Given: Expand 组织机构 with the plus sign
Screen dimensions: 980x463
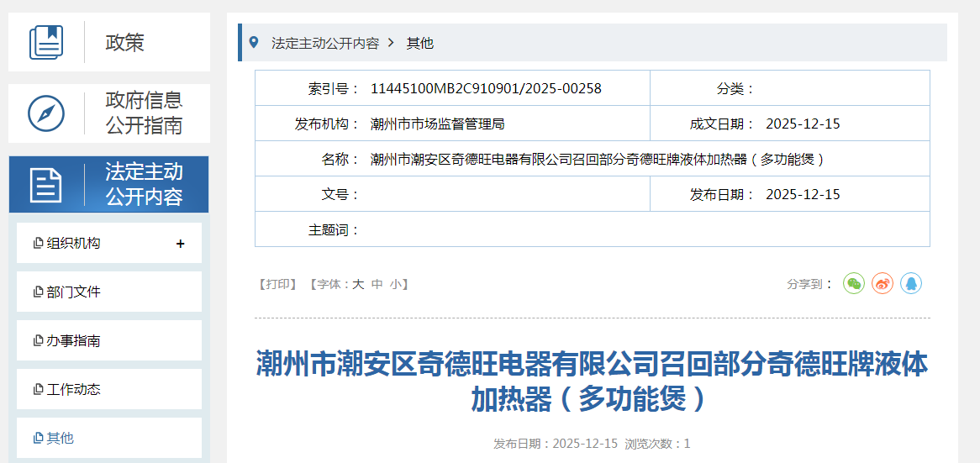Looking at the screenshot, I should coord(180,244).
